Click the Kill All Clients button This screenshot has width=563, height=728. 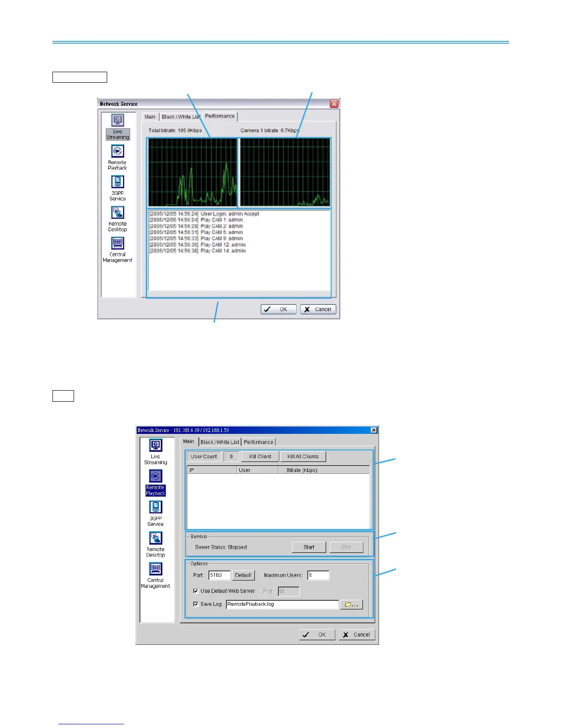(x=303, y=456)
